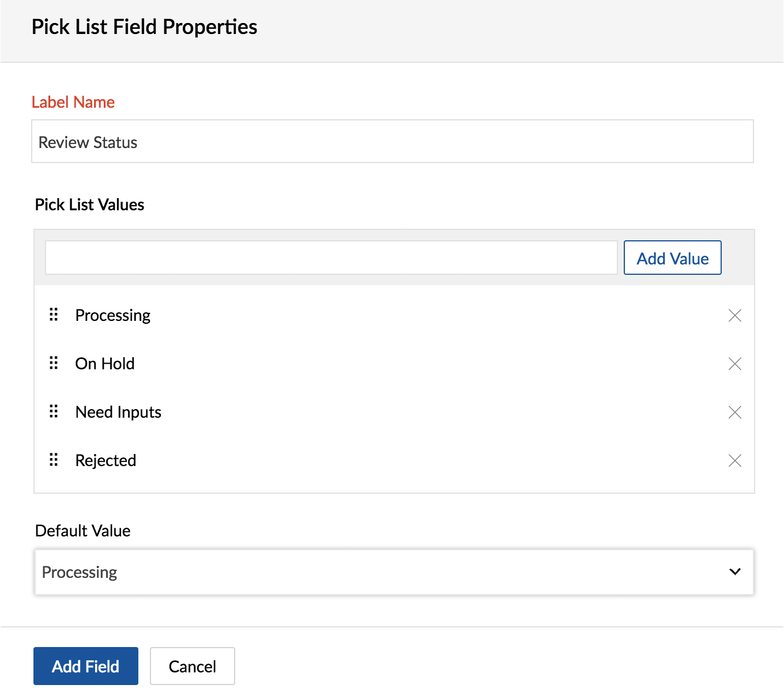This screenshot has height=696, width=784.
Task: Delete the On Hold value
Action: (734, 364)
